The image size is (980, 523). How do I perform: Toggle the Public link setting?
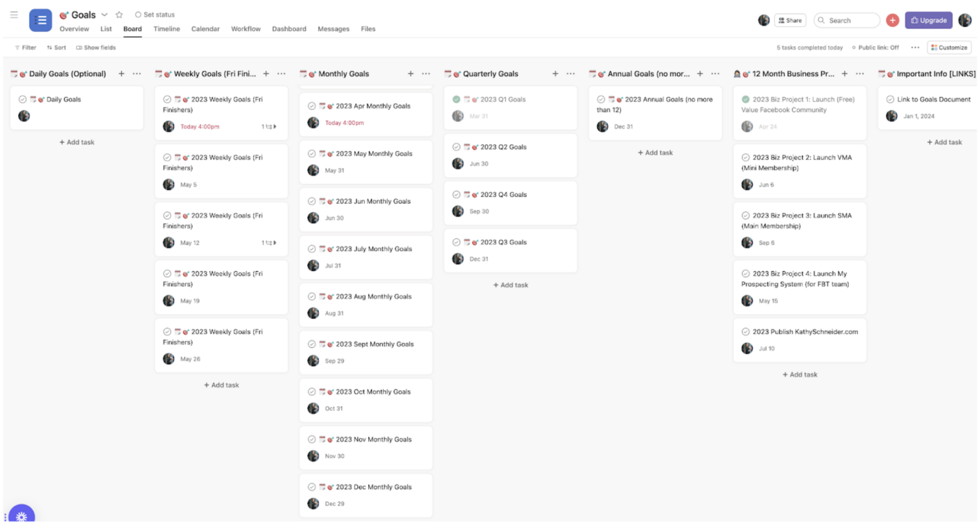point(875,47)
